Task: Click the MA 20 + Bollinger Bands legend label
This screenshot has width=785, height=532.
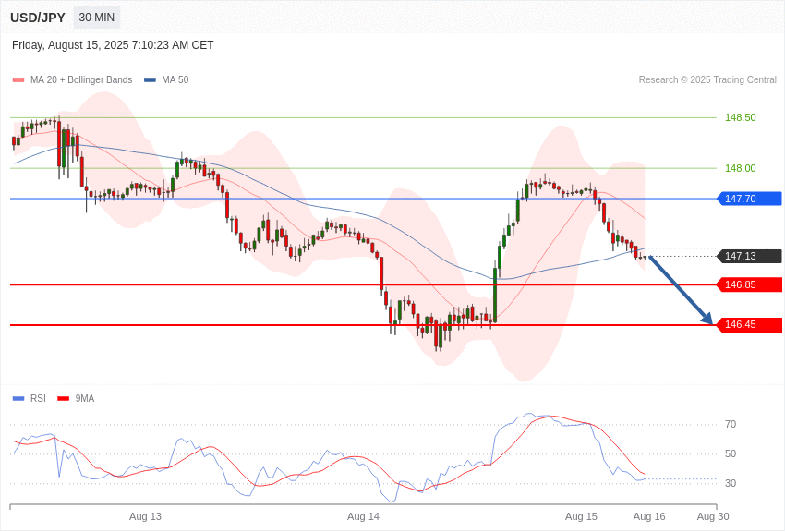Action: tap(81, 79)
